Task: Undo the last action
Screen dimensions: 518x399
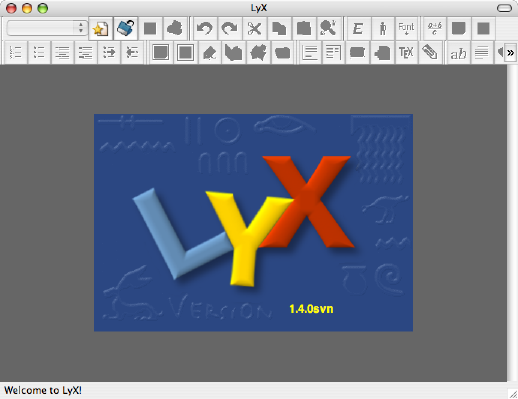Action: point(205,28)
